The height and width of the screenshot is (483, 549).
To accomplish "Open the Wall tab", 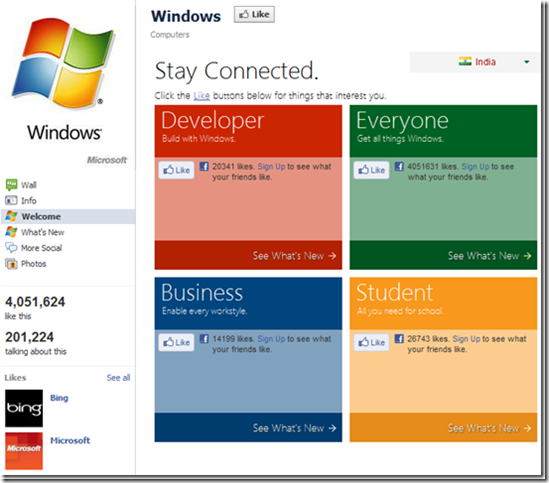I will coord(29,185).
